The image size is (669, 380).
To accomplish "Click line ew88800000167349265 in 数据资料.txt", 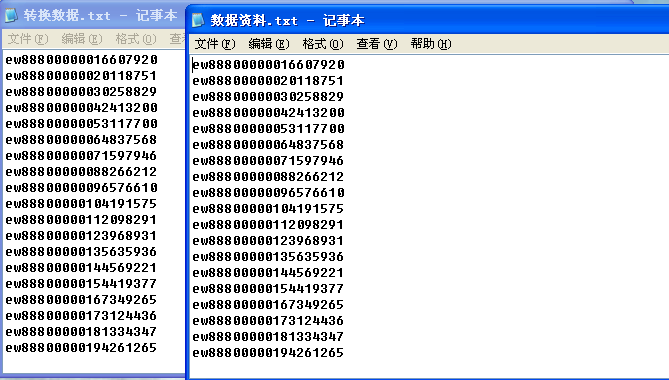I will (x=268, y=305).
